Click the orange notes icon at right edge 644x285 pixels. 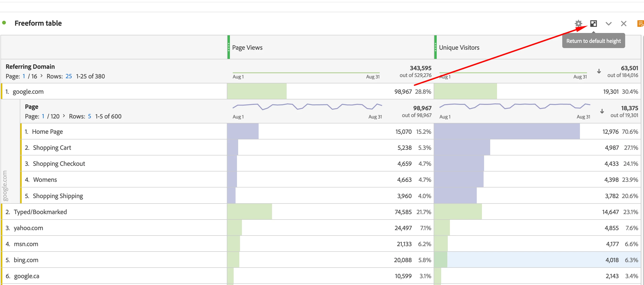coord(640,24)
